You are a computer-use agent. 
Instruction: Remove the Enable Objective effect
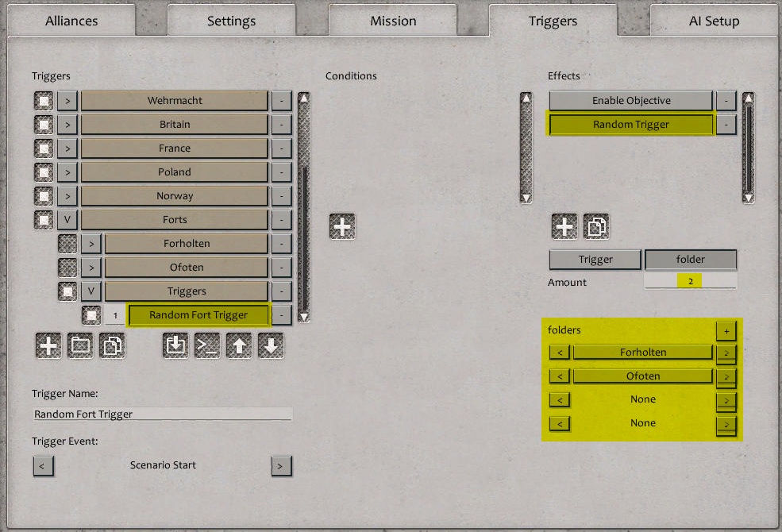(x=726, y=101)
